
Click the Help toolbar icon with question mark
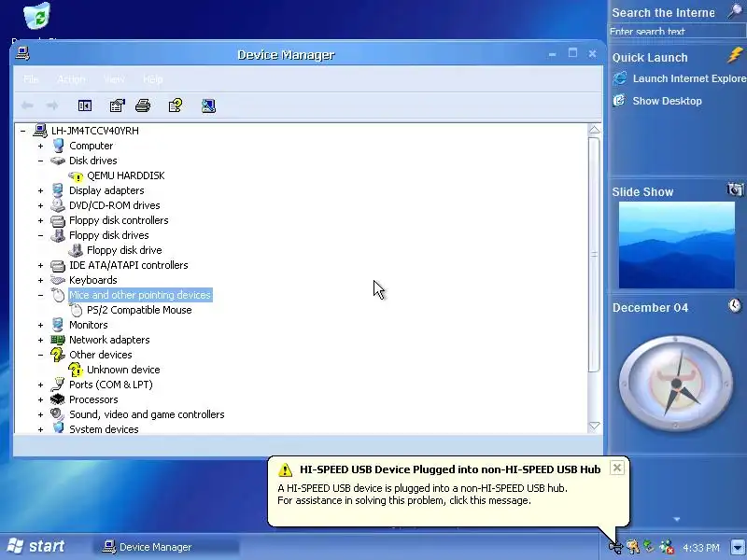point(176,105)
